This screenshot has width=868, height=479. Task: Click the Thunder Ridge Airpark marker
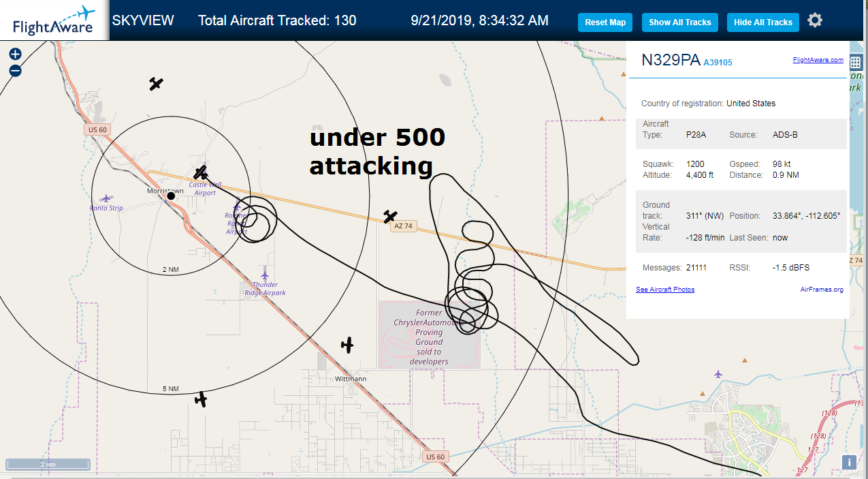(x=265, y=275)
